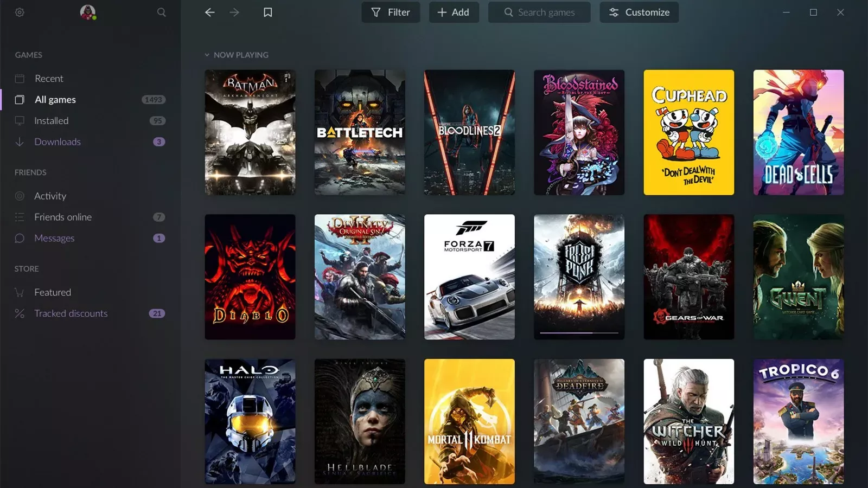Open the Frostpunk game tile

click(x=579, y=277)
